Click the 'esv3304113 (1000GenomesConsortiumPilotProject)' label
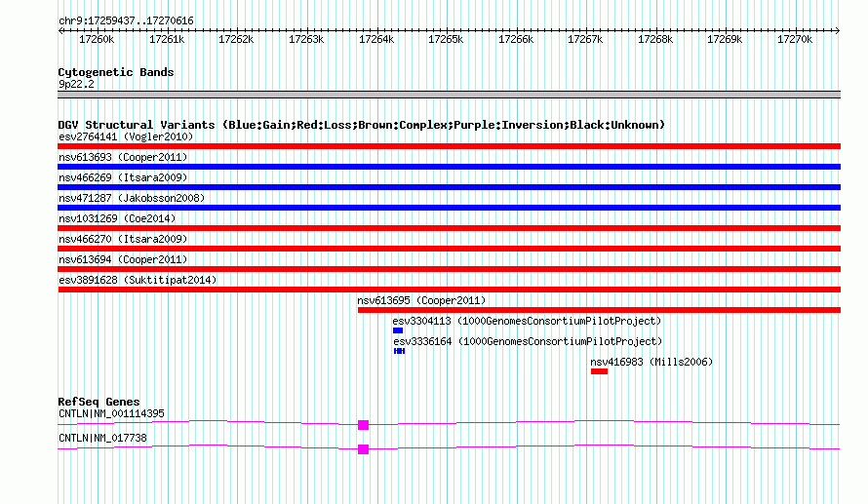The width and height of the screenshot is (868, 504). (527, 321)
